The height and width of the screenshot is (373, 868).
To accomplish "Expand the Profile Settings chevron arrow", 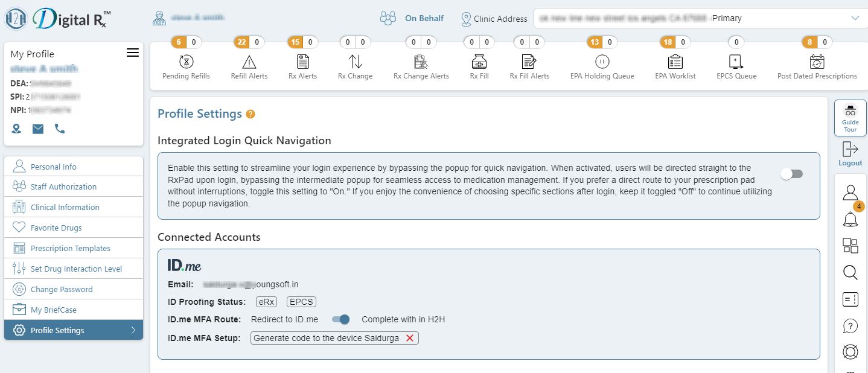I will pos(133,330).
